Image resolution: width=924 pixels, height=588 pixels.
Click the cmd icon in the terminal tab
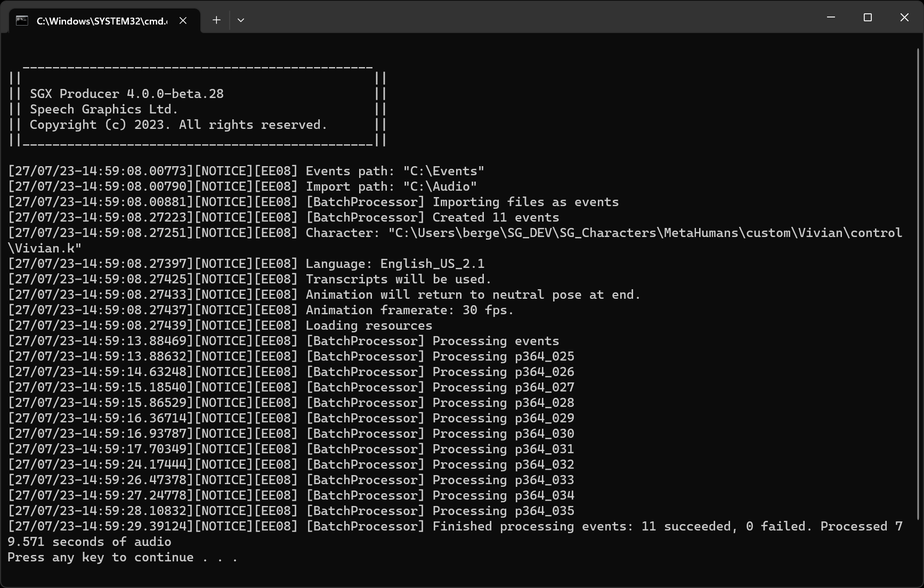22,21
